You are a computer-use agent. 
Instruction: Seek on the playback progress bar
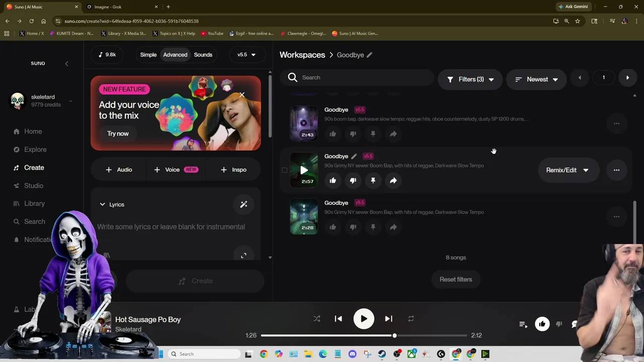pos(364,335)
